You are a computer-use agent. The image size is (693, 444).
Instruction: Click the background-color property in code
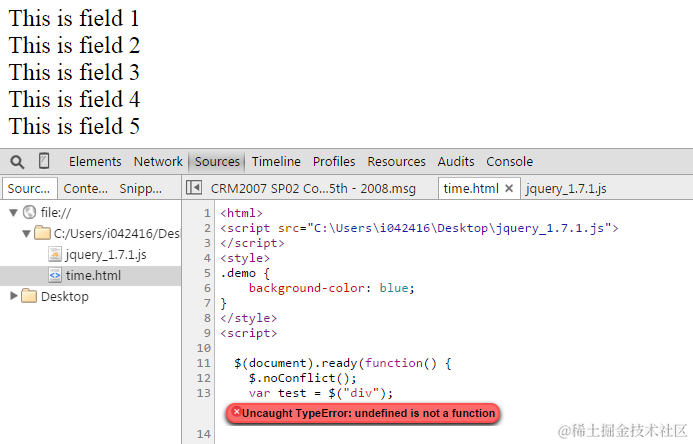point(307,288)
